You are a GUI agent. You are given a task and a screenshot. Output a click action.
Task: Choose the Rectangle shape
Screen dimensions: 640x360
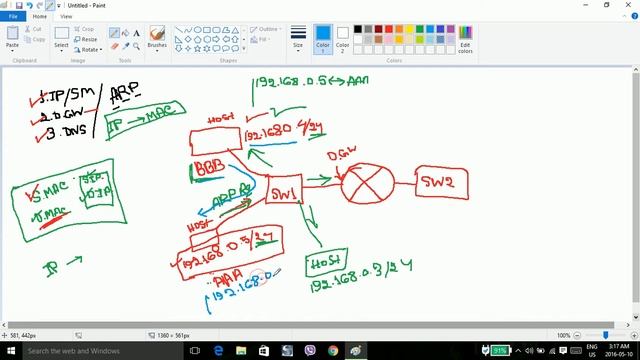pyautogui.click(x=207, y=30)
